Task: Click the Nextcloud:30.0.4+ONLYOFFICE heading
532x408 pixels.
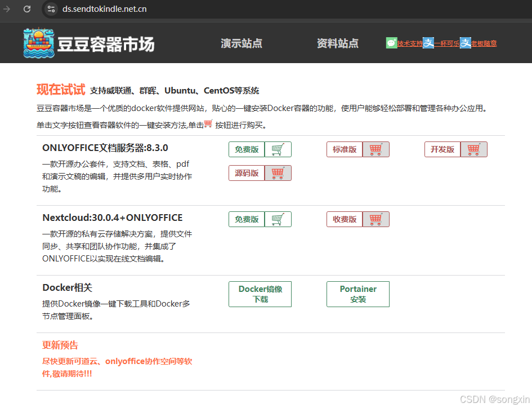Action: pos(112,218)
